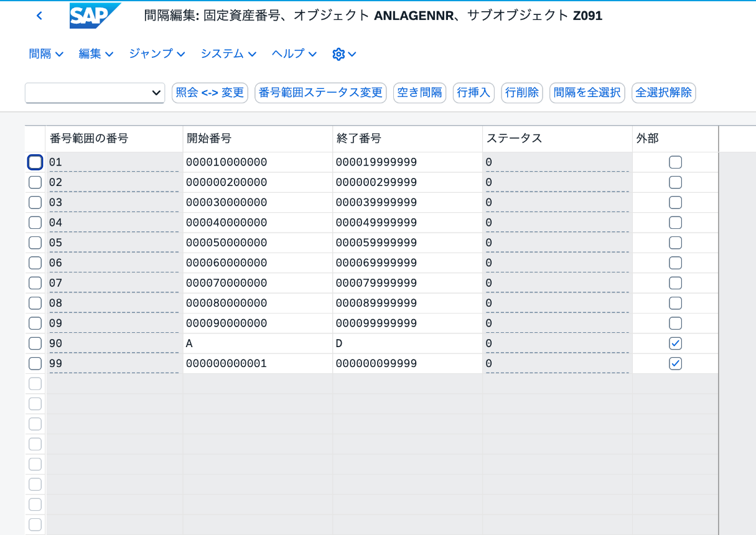The height and width of the screenshot is (535, 756).
Task: Click status cell of row 06
Action: [x=558, y=263]
